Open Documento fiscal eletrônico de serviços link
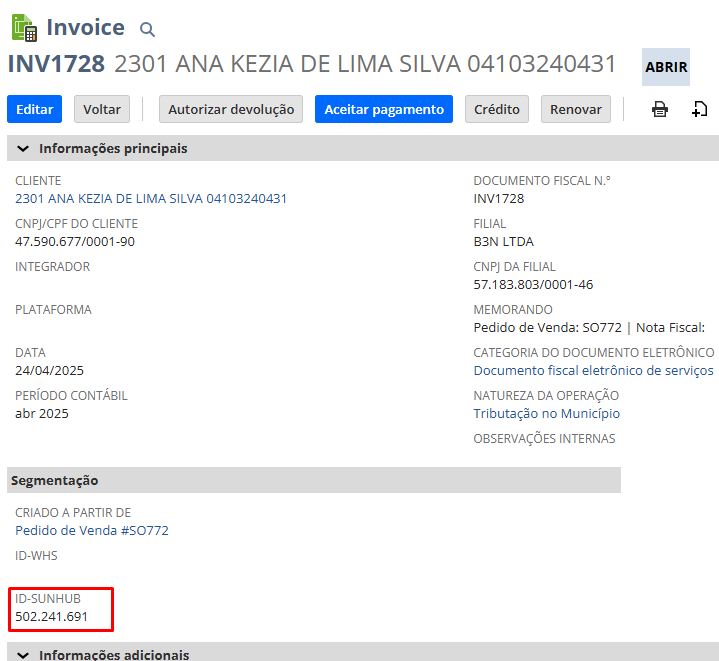The image size is (719, 661). coord(593,370)
